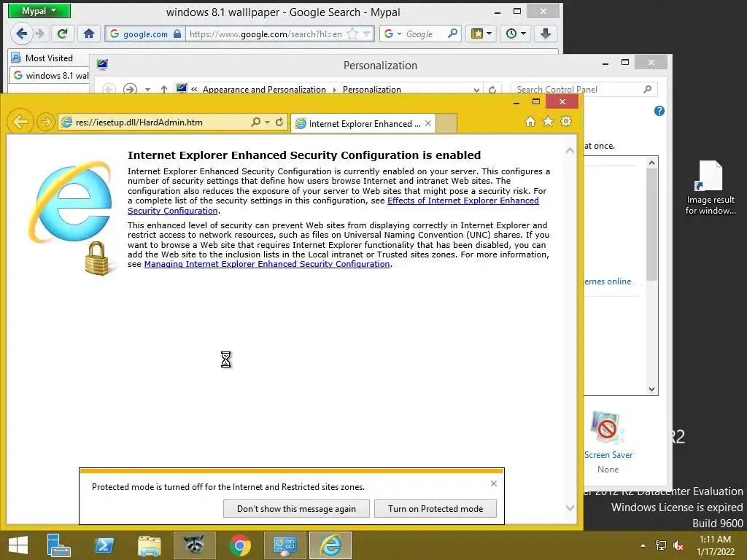
Task: Open Mypal home page button
Action: click(x=88, y=34)
